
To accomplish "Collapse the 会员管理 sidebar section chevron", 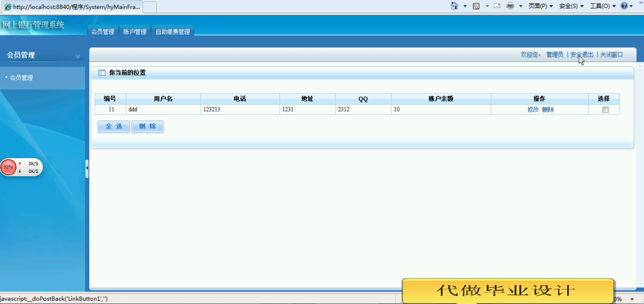I will [x=78, y=56].
